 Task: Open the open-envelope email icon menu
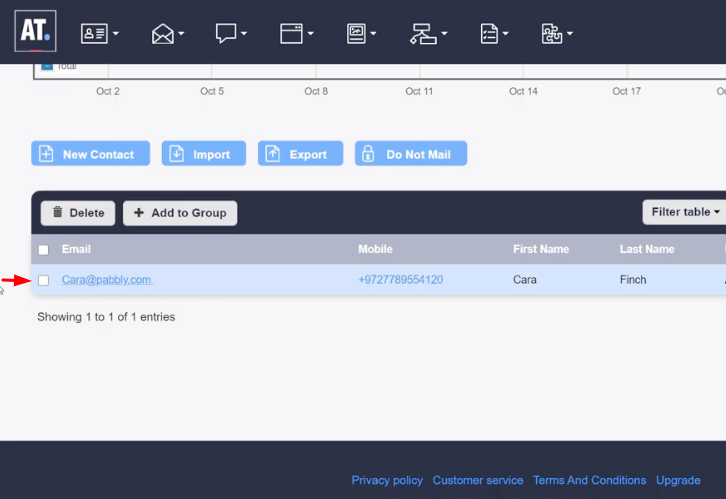coord(163,34)
